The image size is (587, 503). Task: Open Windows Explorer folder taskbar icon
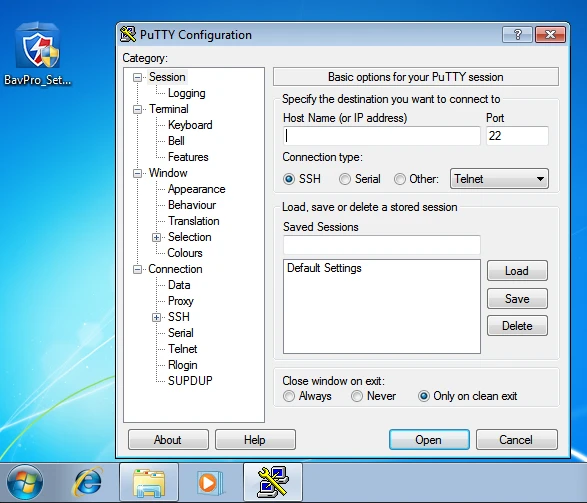coord(149,482)
